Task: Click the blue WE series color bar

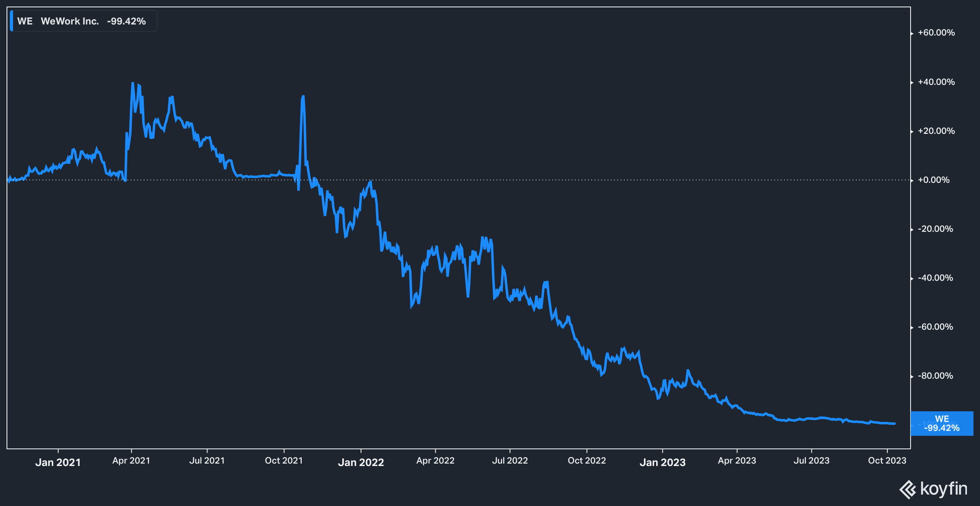Action: [x=11, y=21]
